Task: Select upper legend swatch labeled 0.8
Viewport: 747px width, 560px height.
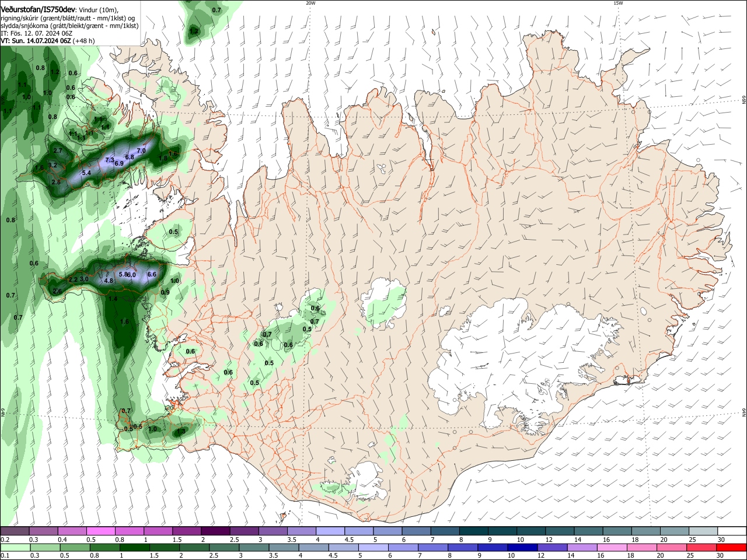Action: point(130,531)
